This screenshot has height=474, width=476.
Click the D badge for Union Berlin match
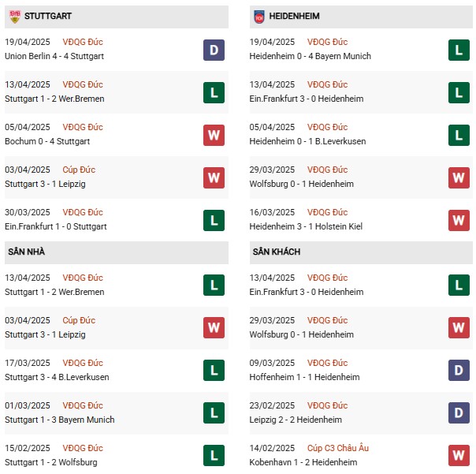click(x=214, y=50)
